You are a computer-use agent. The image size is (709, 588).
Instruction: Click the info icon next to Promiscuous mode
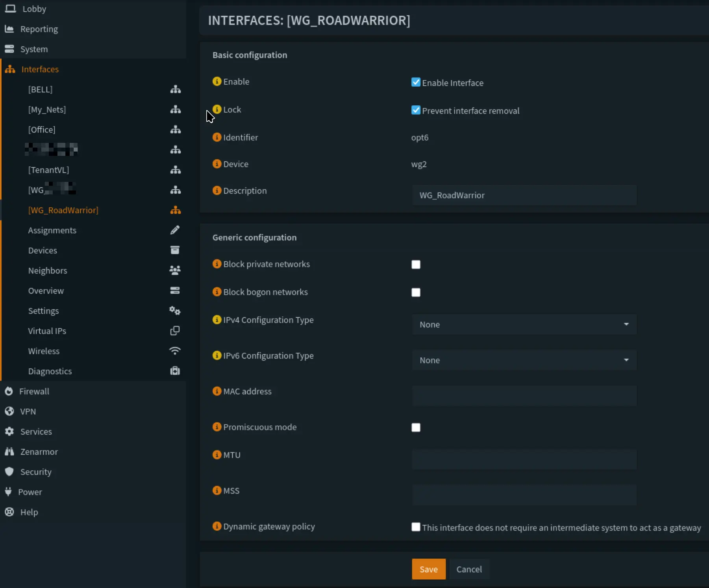point(217,427)
